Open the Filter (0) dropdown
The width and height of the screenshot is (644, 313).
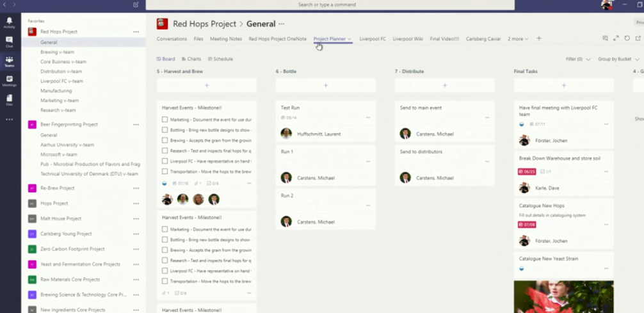[578, 59]
